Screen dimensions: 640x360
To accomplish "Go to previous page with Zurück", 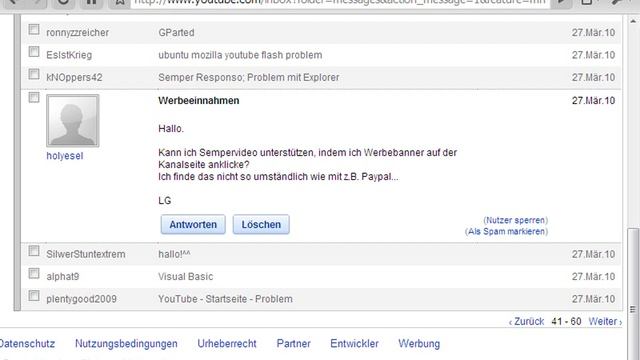I will (526, 322).
